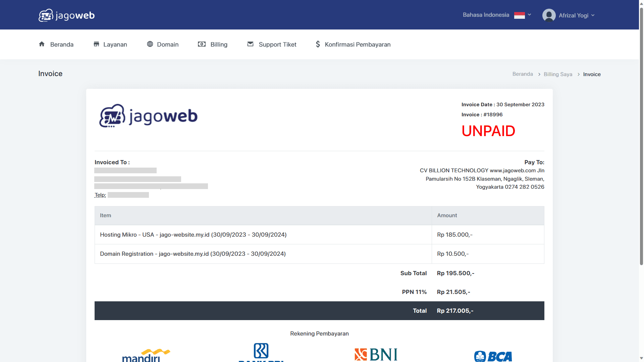The width and height of the screenshot is (644, 362).
Task: Click the Beranda home icon
Action: [42, 44]
